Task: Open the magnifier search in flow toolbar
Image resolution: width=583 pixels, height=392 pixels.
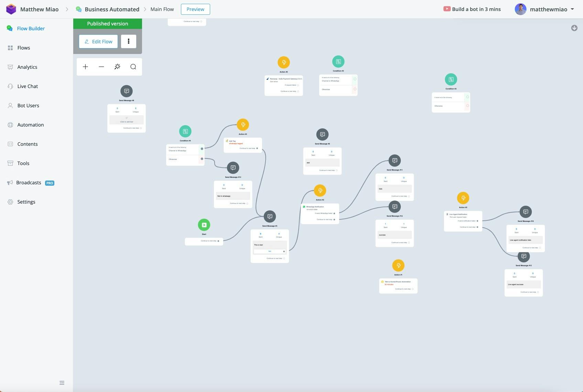Action: click(x=133, y=67)
